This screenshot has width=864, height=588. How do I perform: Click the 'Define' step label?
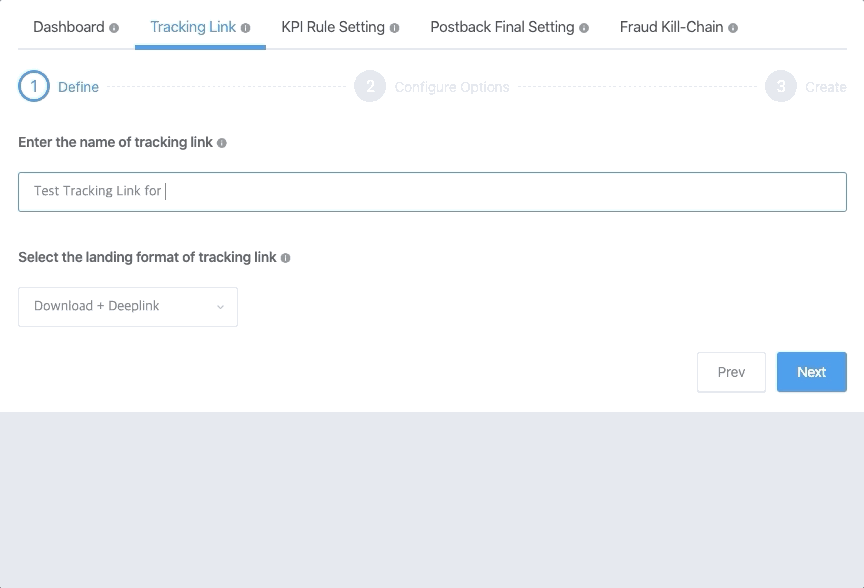point(79,87)
